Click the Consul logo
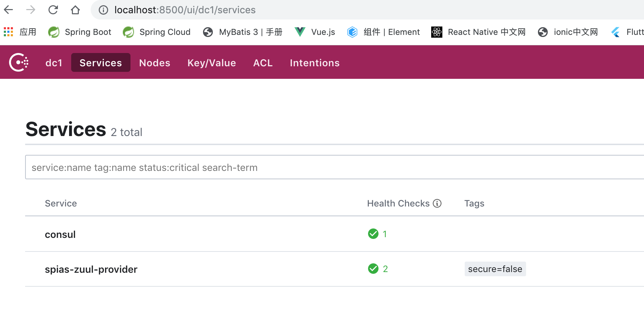This screenshot has height=316, width=644. [x=19, y=62]
